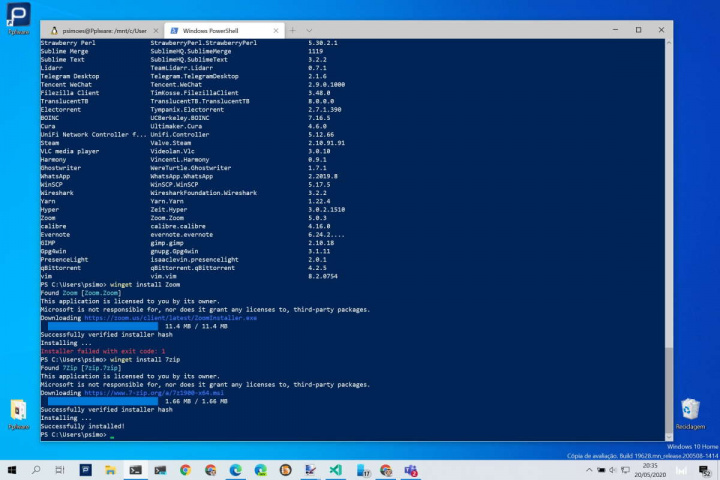The height and width of the screenshot is (480, 720).
Task: Open the Zoom installer download URL
Action: point(171,318)
